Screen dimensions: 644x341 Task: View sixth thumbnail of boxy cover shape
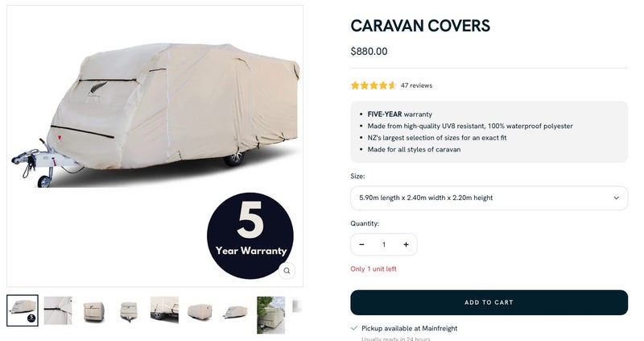point(200,312)
